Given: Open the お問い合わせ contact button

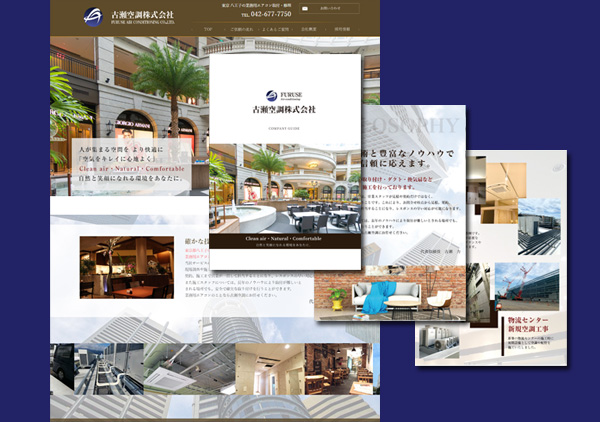Looking at the screenshot, I should coord(329,8).
